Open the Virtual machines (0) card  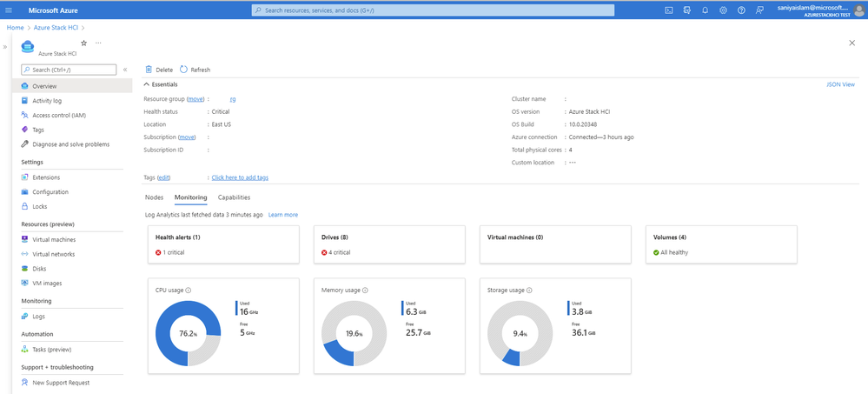click(555, 244)
